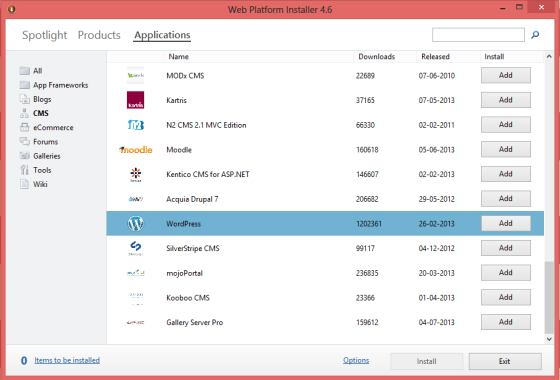560x380 pixels.
Task: Click the Kartris logo icon
Action: pyautogui.click(x=135, y=100)
